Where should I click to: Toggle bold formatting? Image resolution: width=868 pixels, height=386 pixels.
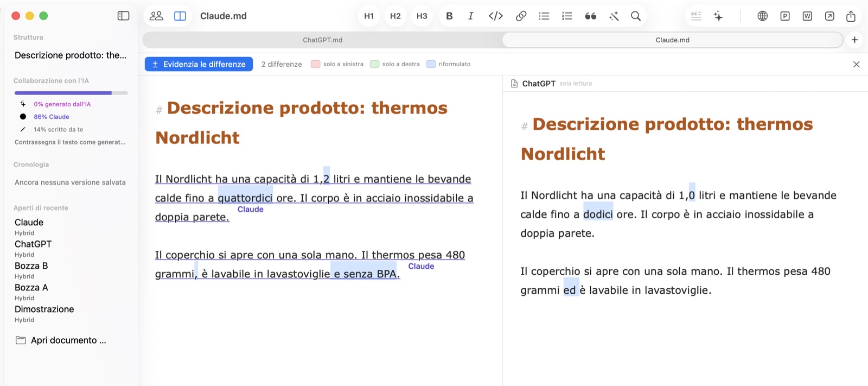coord(449,16)
